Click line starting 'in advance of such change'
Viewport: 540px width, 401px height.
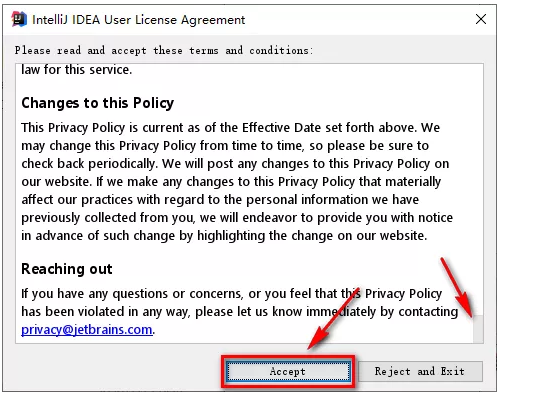pyautogui.click(x=224, y=236)
